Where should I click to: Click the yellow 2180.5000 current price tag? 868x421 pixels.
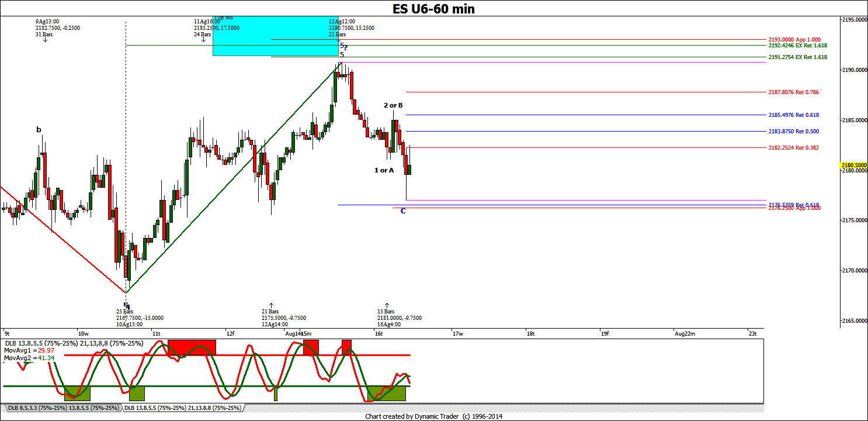point(853,165)
